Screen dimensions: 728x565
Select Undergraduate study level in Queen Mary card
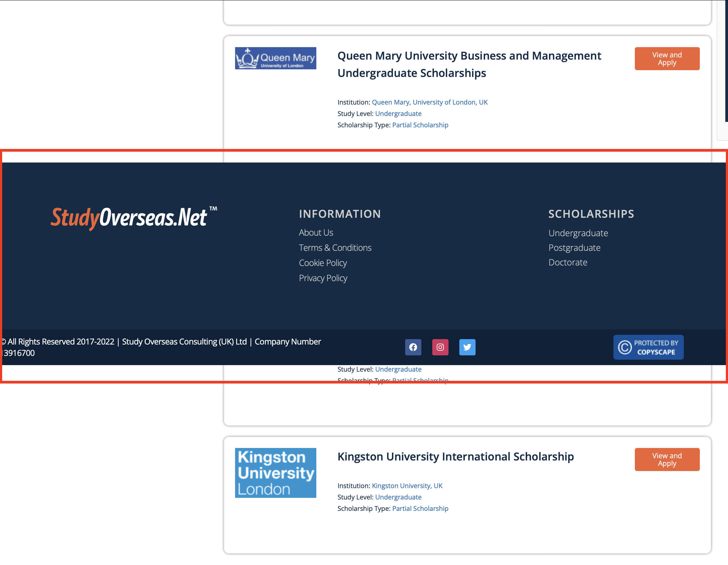click(x=398, y=114)
